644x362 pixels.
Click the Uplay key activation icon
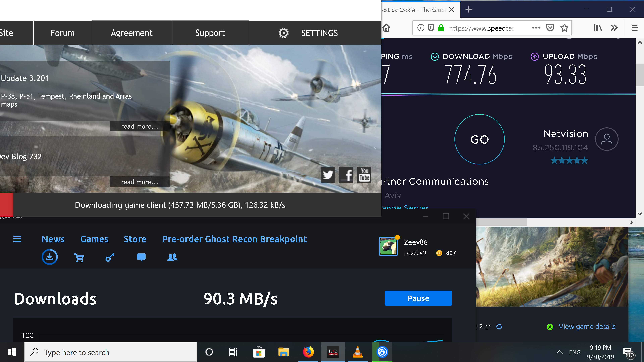coord(110,257)
